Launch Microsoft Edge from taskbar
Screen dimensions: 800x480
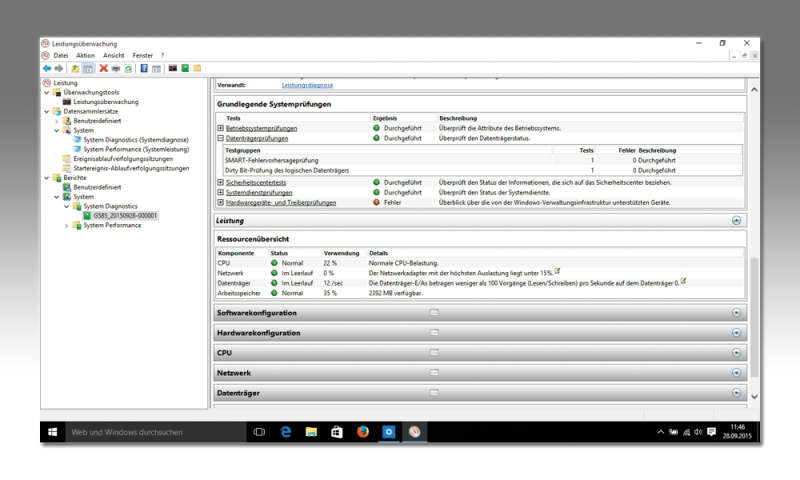[x=286, y=432]
